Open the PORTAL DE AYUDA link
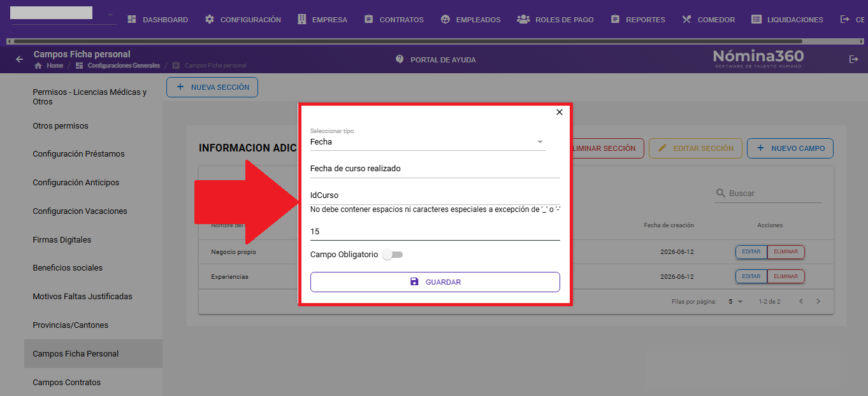Screen dimensions: 868x396 pyautogui.click(x=436, y=59)
